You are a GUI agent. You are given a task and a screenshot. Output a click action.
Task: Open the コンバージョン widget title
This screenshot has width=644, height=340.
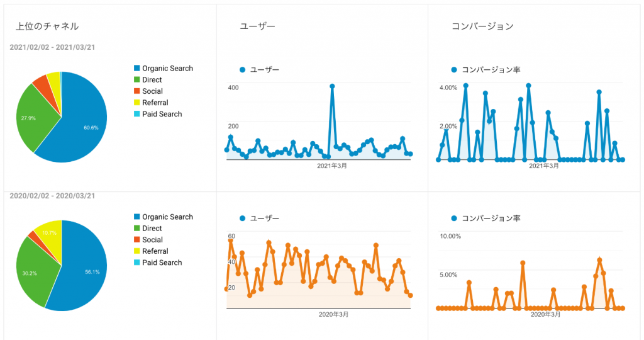(x=482, y=26)
